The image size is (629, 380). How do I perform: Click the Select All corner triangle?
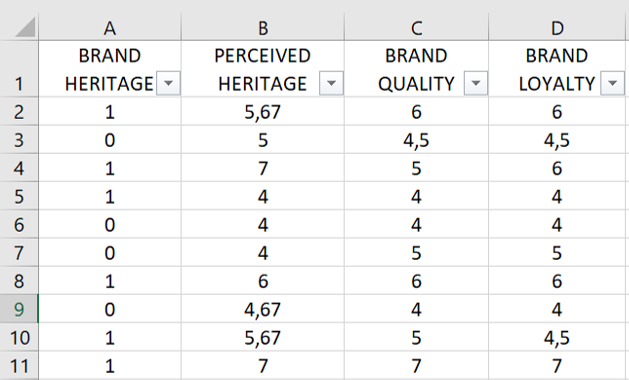25,28
